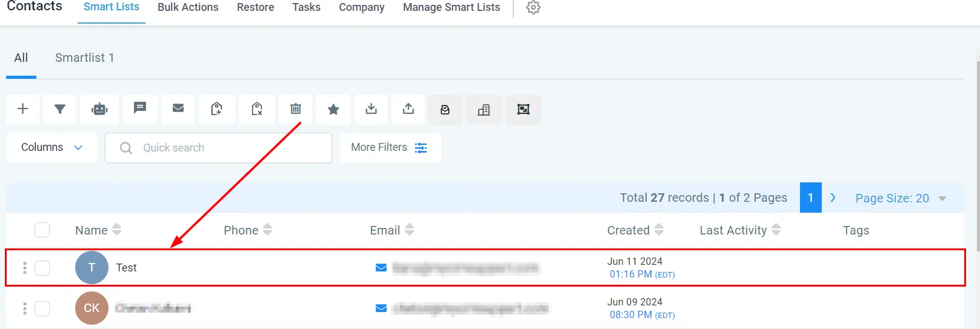Screen dimensions: 980x329
Task: Open the Tasks tab
Action: [x=306, y=7]
